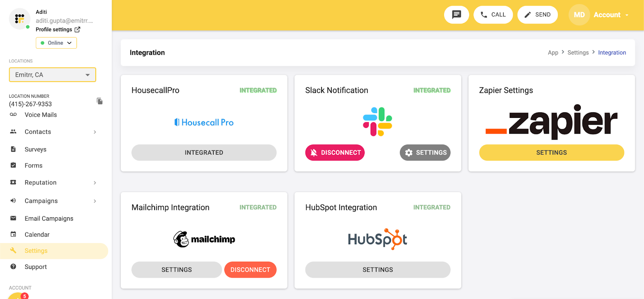Click the notification badge showing 5
This screenshot has width=644, height=299.
25,296
